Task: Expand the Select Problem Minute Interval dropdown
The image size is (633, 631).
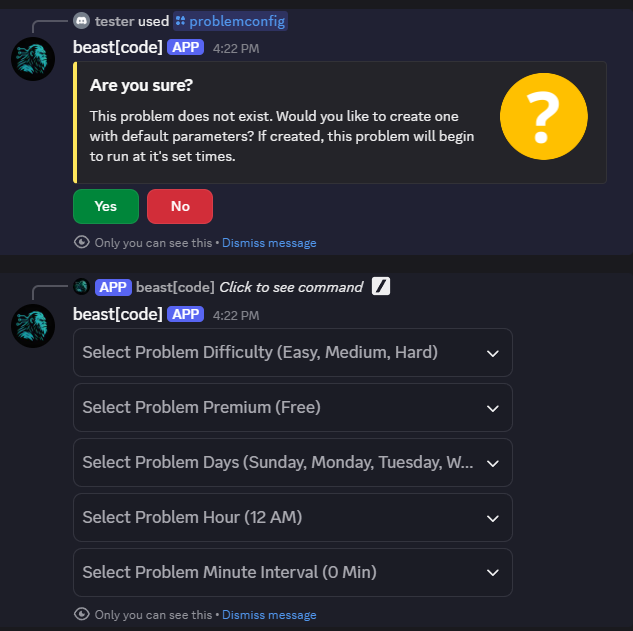Action: 293,572
